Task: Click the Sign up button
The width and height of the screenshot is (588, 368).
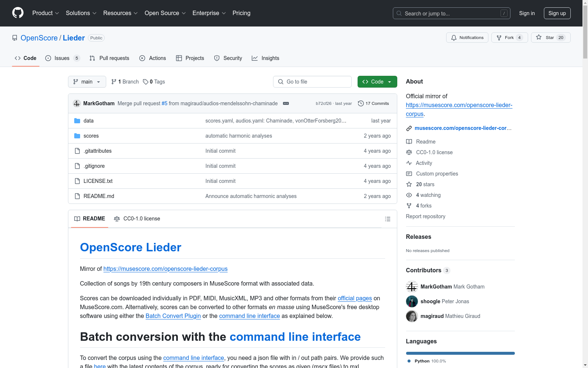Action: pyautogui.click(x=557, y=13)
